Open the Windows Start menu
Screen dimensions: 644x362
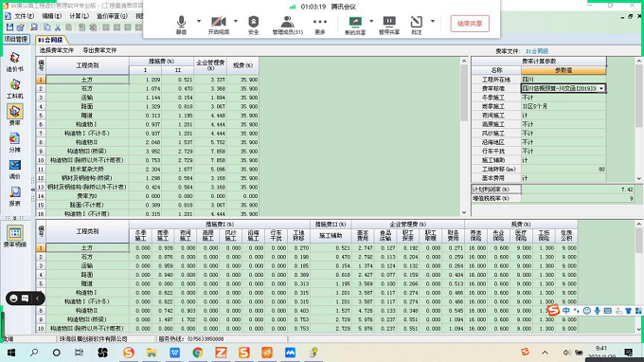coord(11,353)
